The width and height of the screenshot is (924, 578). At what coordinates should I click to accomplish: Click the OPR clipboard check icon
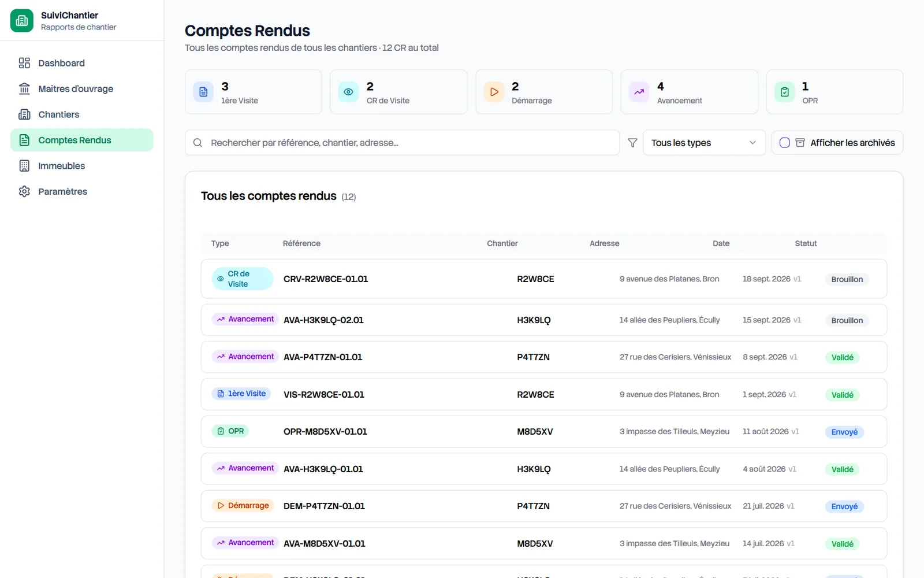click(785, 92)
